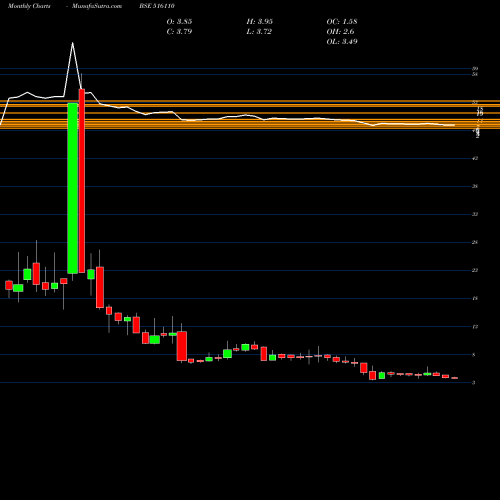Select the open value 'O: 3.85'
Viewport: 500px width, 500px height.
click(179, 22)
